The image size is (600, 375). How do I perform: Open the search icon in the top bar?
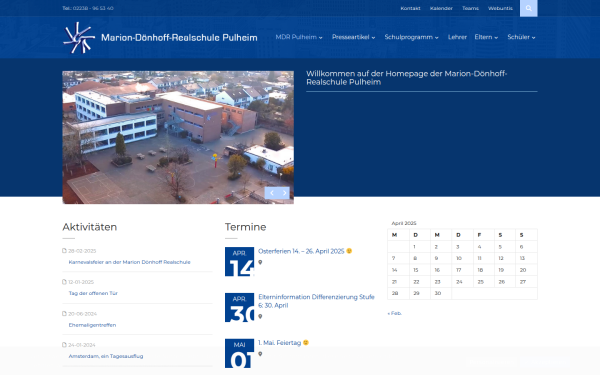[x=528, y=8]
